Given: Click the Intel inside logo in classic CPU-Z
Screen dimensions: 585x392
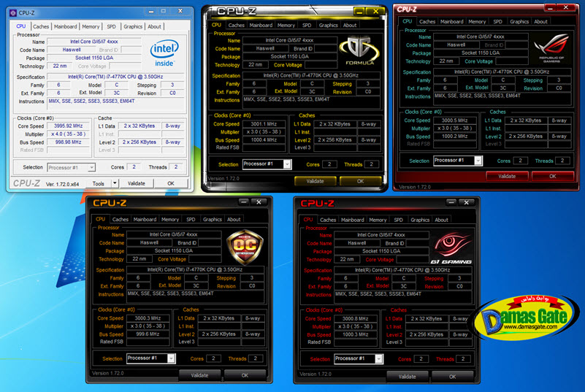Looking at the screenshot, I should 164,54.
